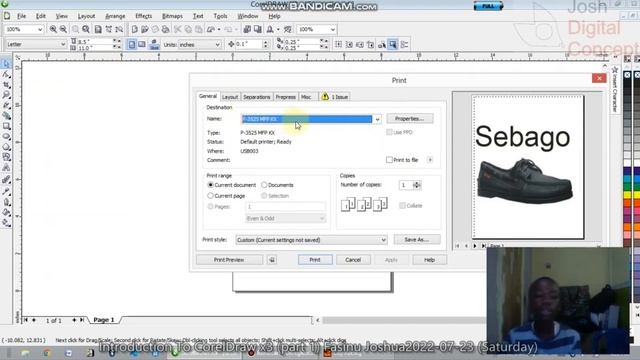Click the Help button in Print dialog
Image resolution: width=640 pixels, height=360 pixels.
[x=429, y=260]
